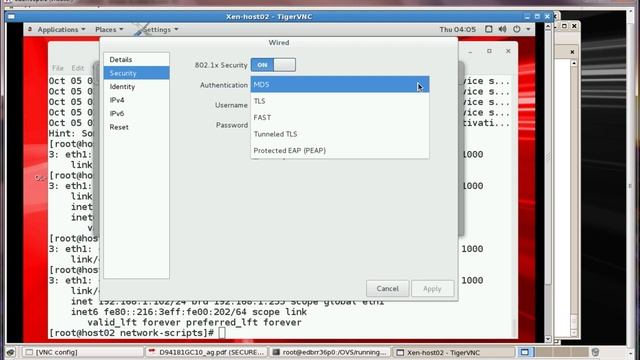Switch to Xen-host02 TigerVNC taskbar item
Screen dimensions: 640x360
[453, 352]
